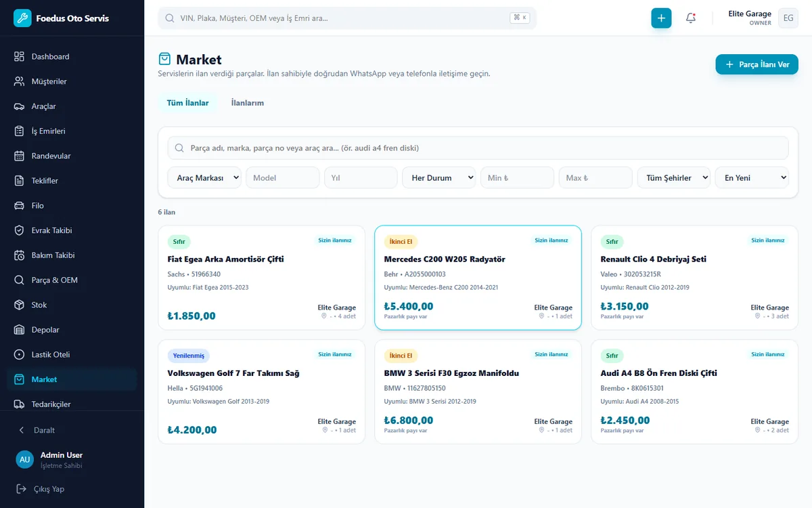Screen dimensions: 812x508
Task: Click the Evrak Takibi shield icon
Action: [x=19, y=230]
